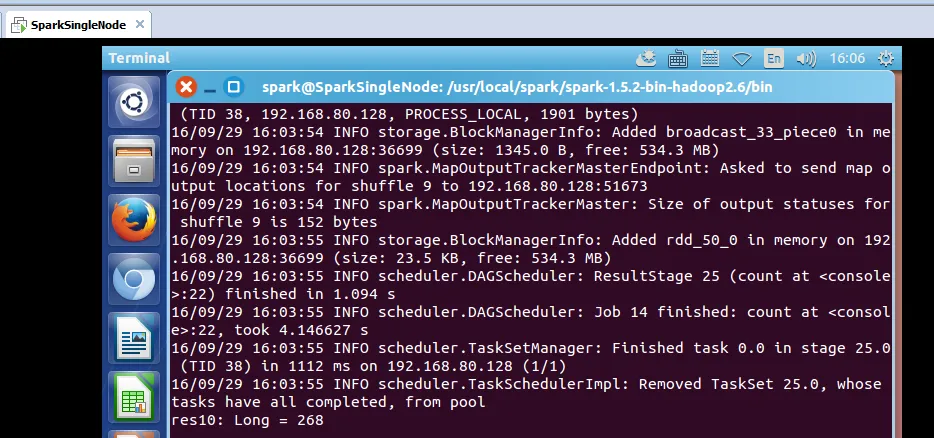Select the SparkSingleNode VM tab
The height and width of the screenshot is (438, 934).
point(70,24)
